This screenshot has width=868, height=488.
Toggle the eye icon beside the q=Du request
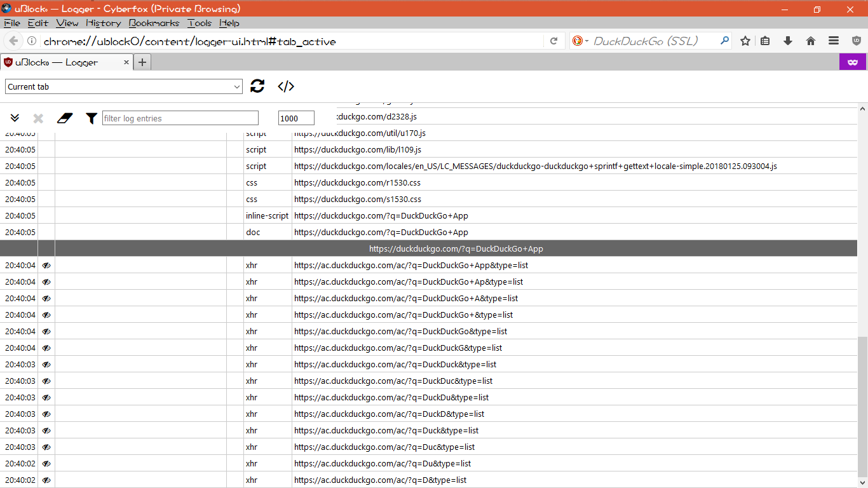(x=45, y=463)
